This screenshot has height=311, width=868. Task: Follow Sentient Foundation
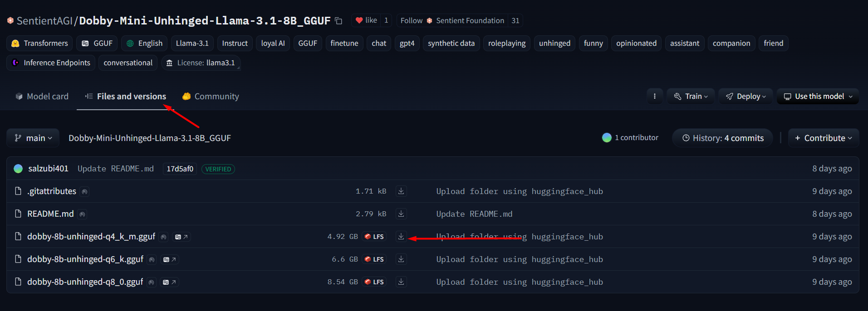coord(452,20)
